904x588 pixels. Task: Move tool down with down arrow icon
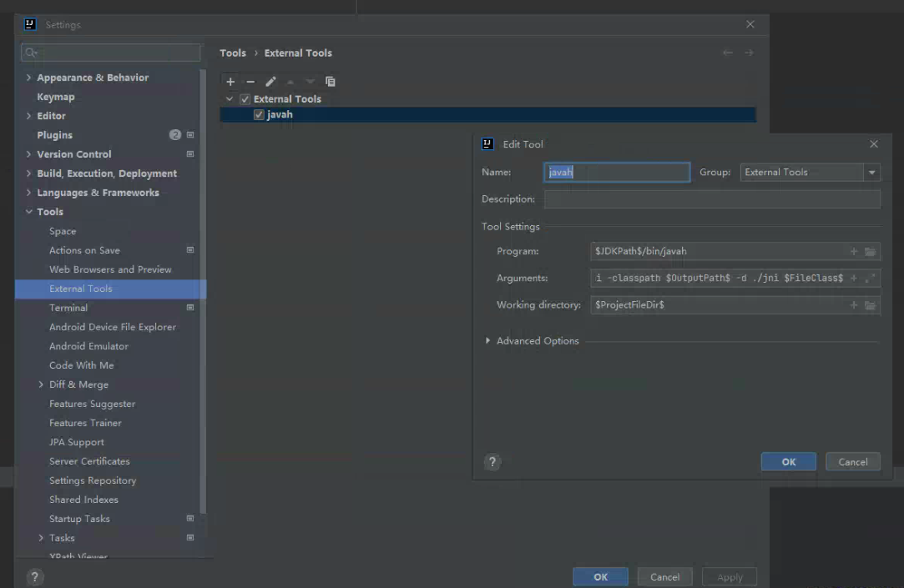(311, 82)
